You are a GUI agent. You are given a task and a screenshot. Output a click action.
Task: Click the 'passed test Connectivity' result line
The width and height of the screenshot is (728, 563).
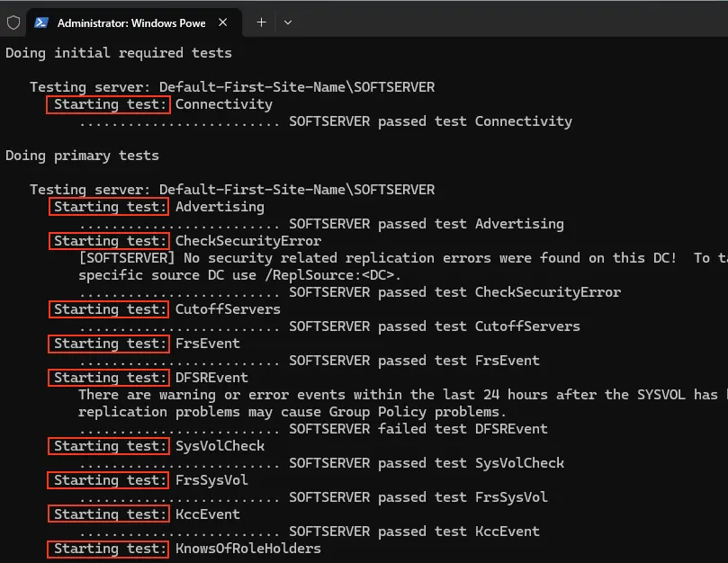click(429, 121)
